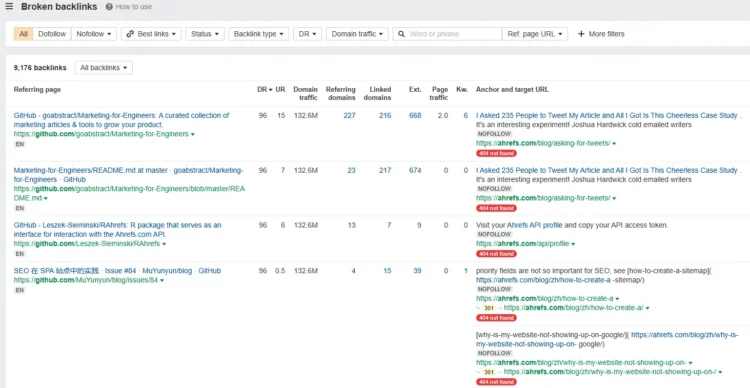Click the 39 external links value
Viewport: 750px width, 388px height.
[417, 271]
